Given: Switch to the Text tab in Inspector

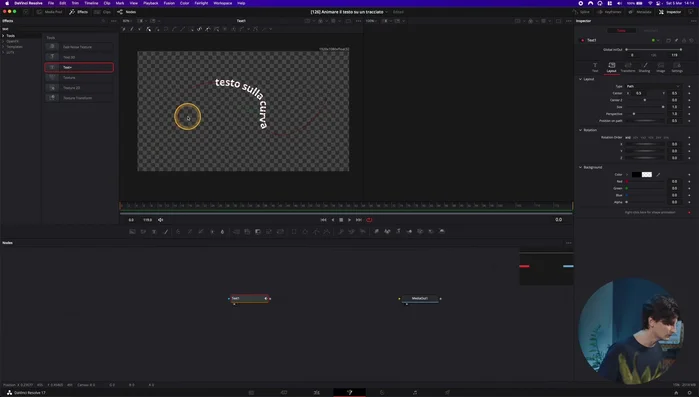Looking at the screenshot, I should click(595, 67).
